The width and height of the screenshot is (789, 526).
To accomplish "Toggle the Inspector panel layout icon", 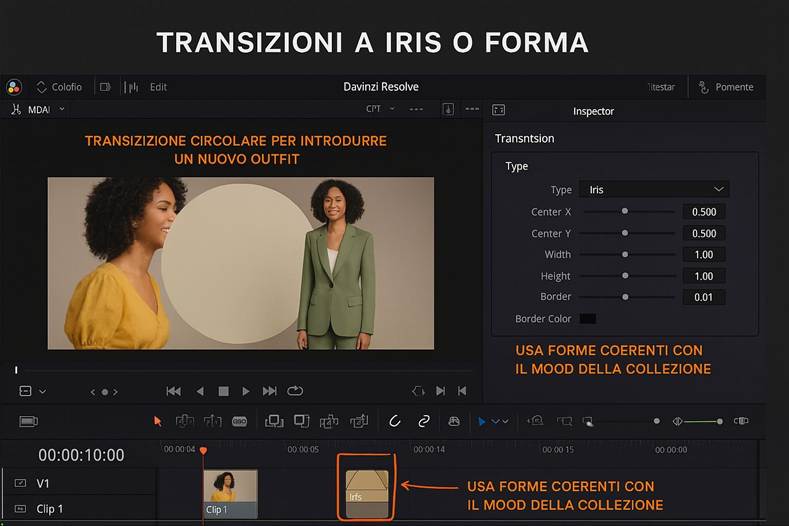I will (x=498, y=110).
